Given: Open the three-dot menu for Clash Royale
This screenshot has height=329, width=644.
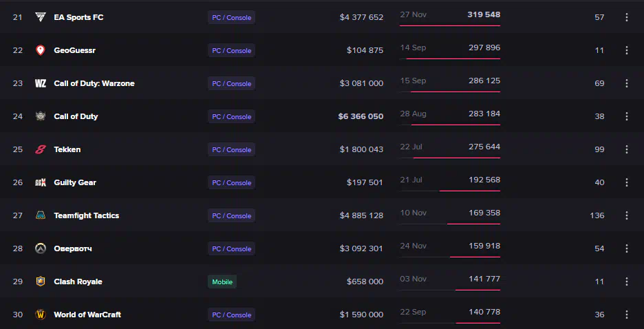Looking at the screenshot, I should pyautogui.click(x=627, y=282).
